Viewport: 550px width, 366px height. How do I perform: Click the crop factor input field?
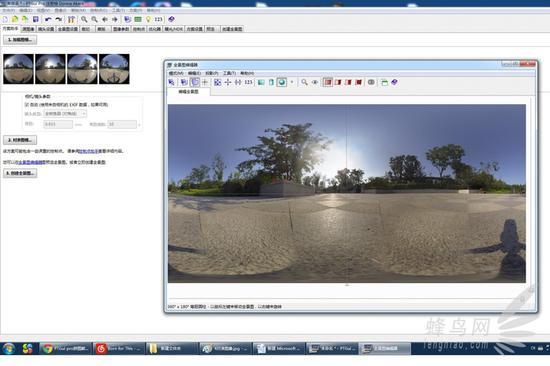coord(122,124)
